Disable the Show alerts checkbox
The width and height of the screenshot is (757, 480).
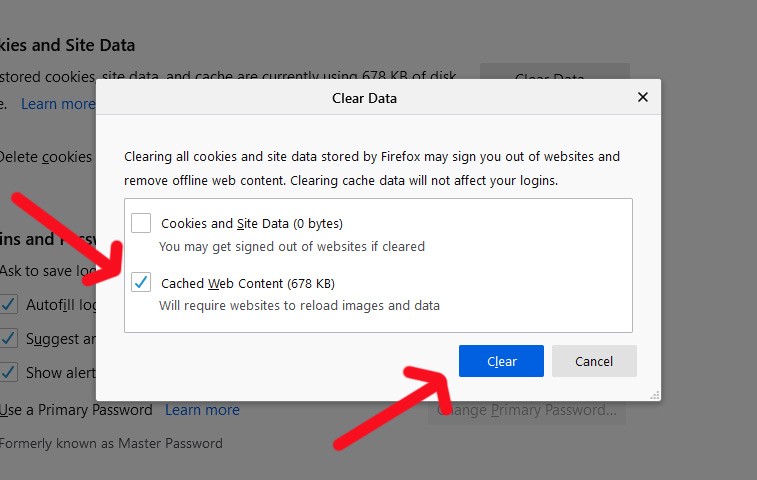point(8,372)
